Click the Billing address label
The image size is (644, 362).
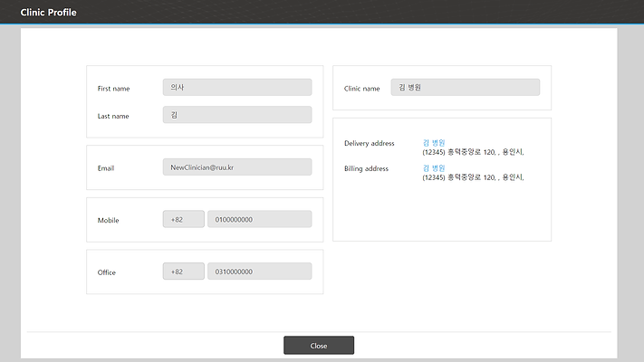[366, 168]
